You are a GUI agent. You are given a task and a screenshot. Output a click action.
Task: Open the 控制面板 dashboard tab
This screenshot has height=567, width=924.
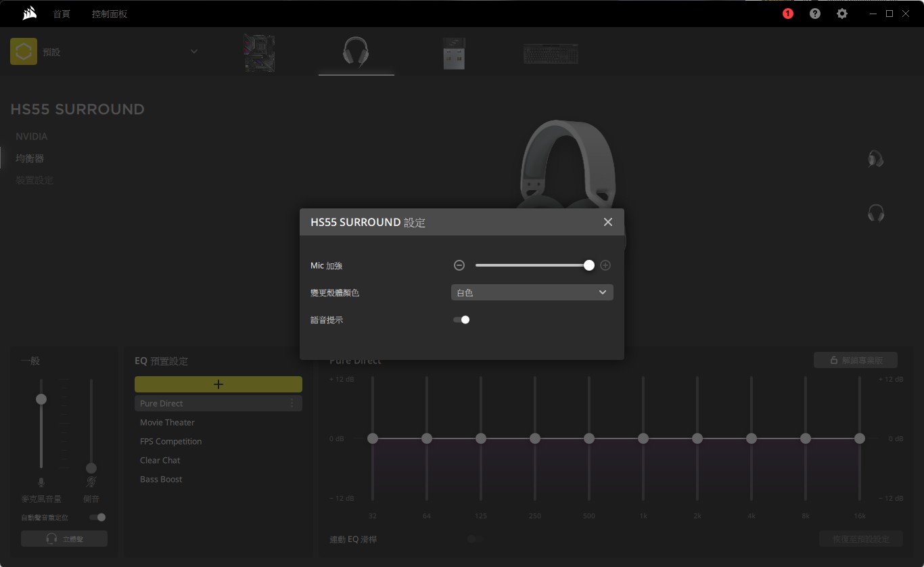click(110, 14)
